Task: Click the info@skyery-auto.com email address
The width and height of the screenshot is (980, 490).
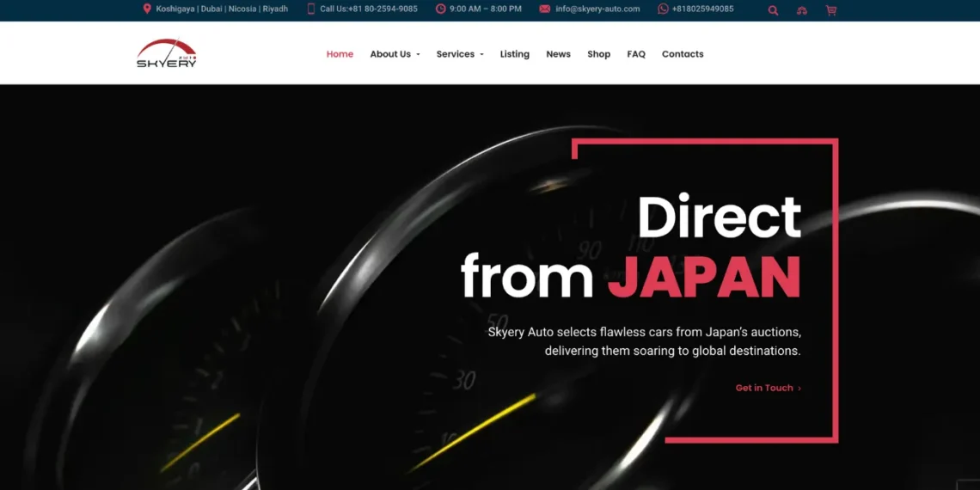Action: tap(597, 9)
